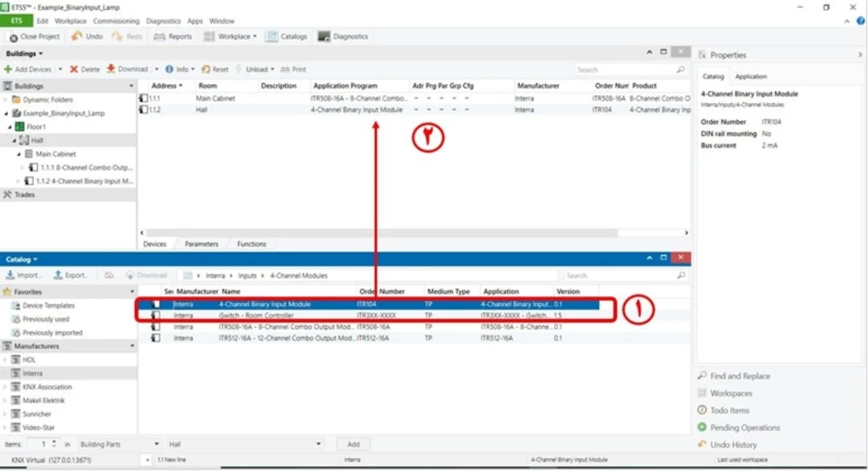Click the Import icon in Catalog panel

[10, 275]
